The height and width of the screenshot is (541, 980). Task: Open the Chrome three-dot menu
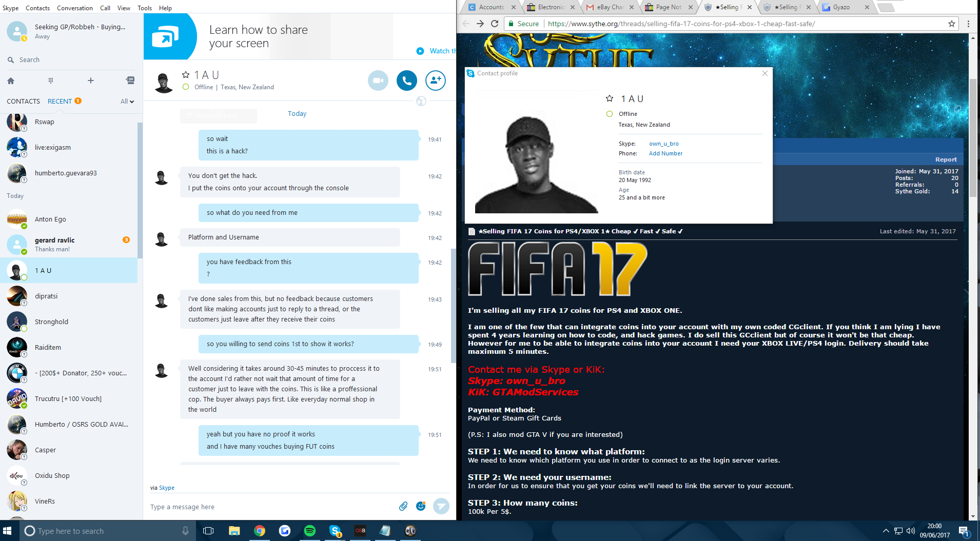point(968,24)
